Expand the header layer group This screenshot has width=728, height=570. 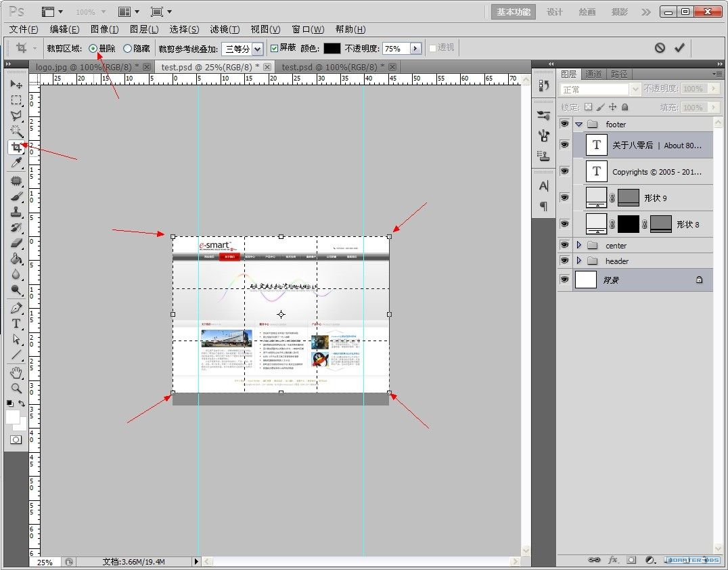(578, 261)
